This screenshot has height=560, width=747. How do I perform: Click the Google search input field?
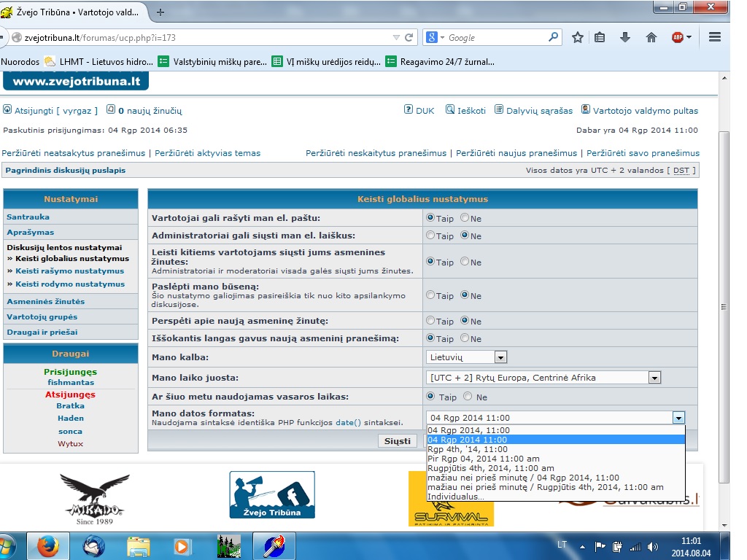pyautogui.click(x=496, y=37)
